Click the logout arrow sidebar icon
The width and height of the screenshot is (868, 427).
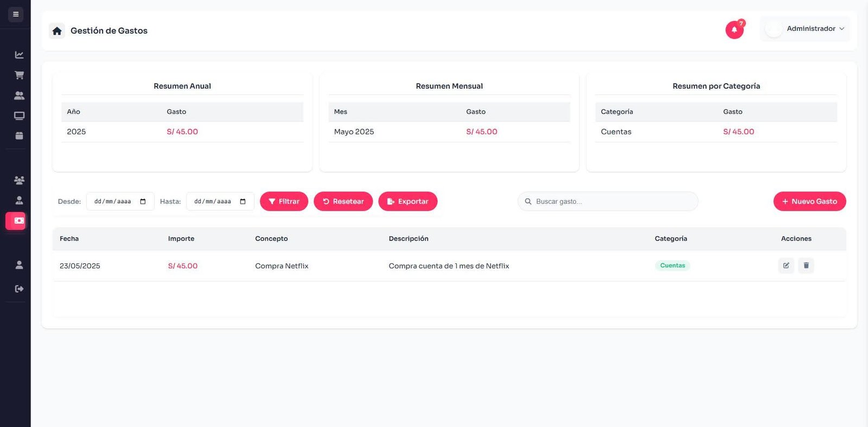[19, 289]
